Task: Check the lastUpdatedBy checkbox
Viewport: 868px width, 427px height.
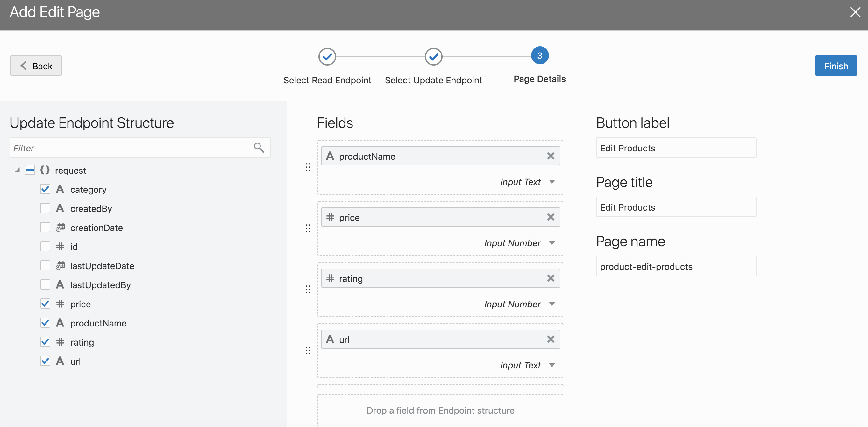Action: point(45,284)
